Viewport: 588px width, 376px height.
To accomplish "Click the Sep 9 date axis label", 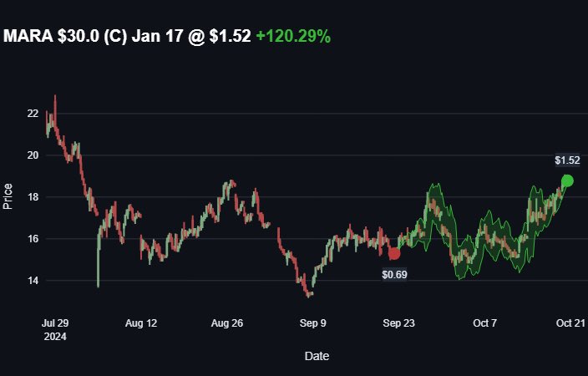I will pos(312,323).
